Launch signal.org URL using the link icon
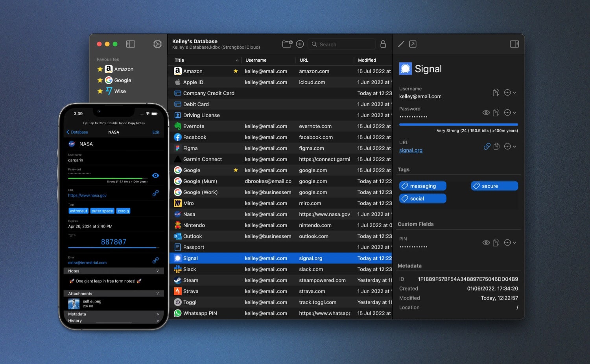 click(487, 146)
